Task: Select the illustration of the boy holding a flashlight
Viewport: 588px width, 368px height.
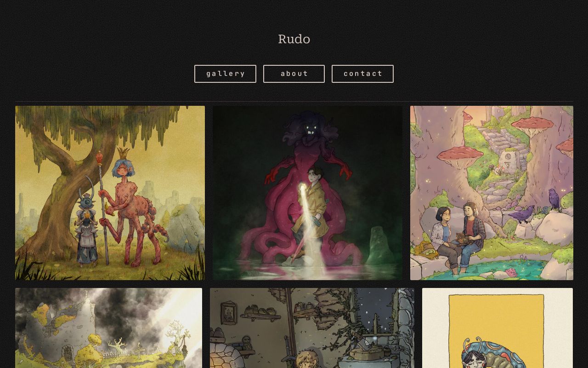Action: (307, 193)
